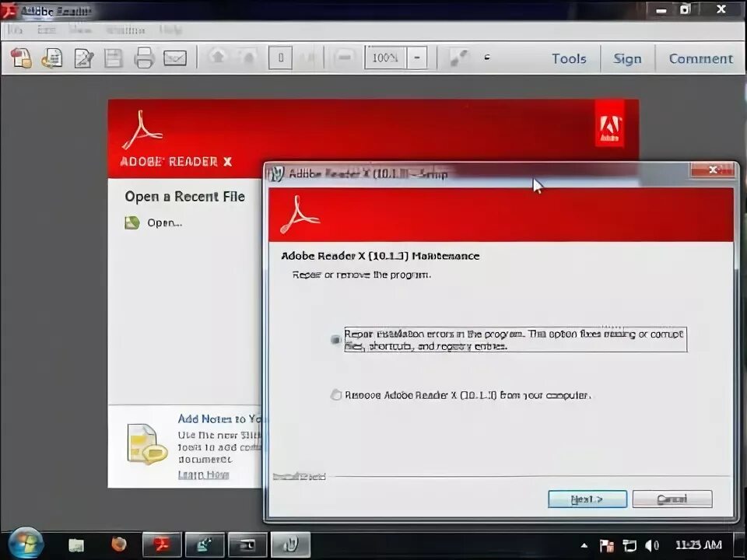Close the Adobe Reader X Setup dialog
The width and height of the screenshot is (747, 560).
(x=713, y=170)
